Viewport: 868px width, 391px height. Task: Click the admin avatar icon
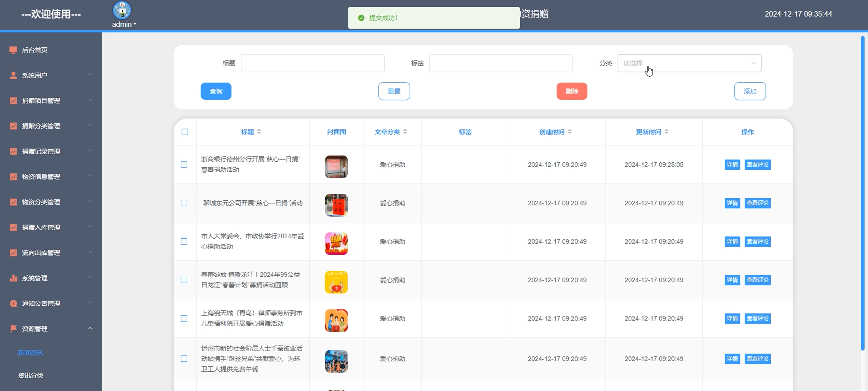pyautogui.click(x=122, y=10)
